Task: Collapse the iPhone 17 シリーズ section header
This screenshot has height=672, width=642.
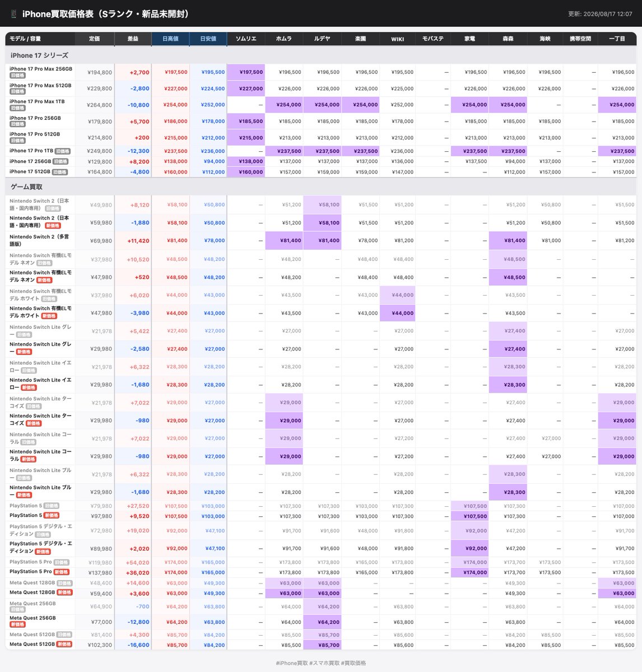Action: point(321,55)
